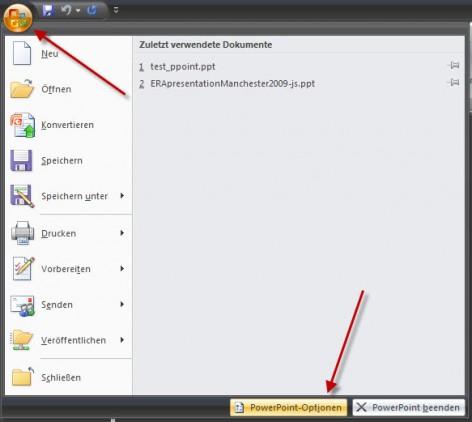Click the round Office button

(x=18, y=18)
